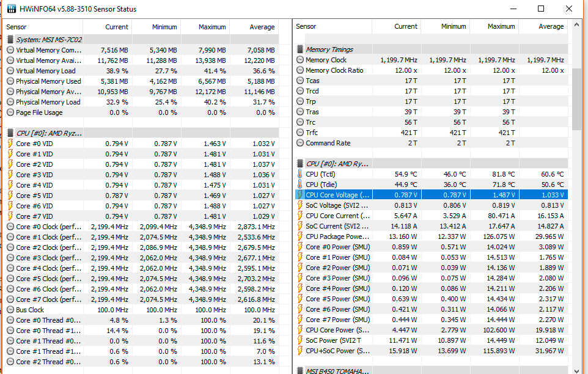Click the Core #0 VID lightning icon
Viewport: 588px width, 374px height.
point(10,144)
